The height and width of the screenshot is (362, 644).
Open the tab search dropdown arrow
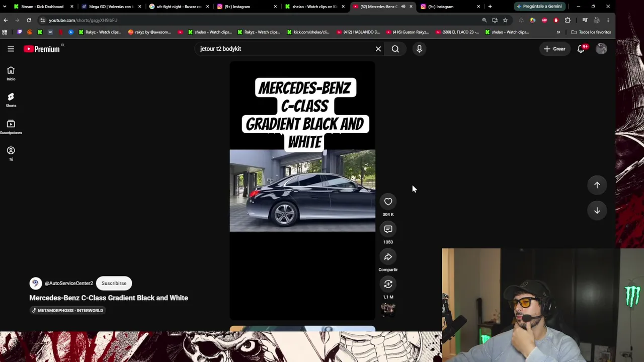click(6, 7)
